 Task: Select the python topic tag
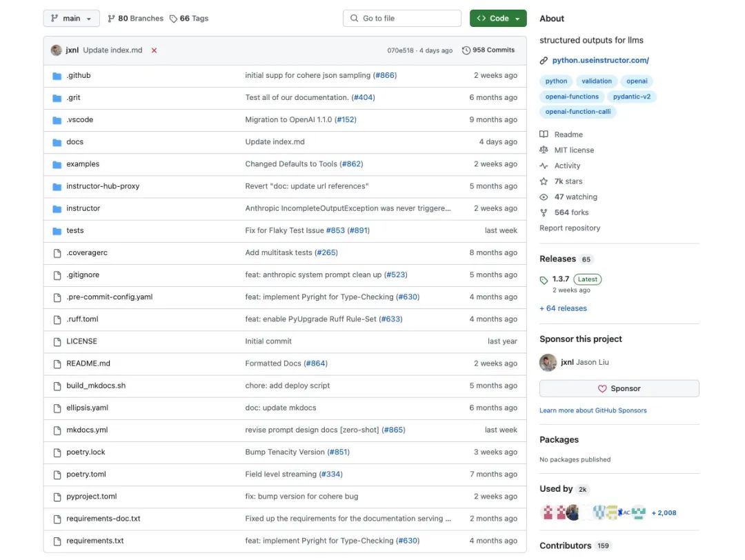tap(556, 81)
